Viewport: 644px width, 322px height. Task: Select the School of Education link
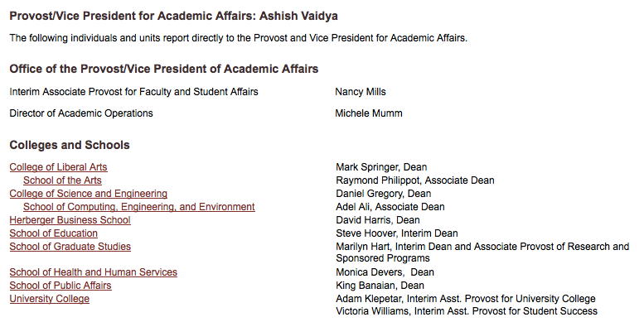[x=53, y=233]
